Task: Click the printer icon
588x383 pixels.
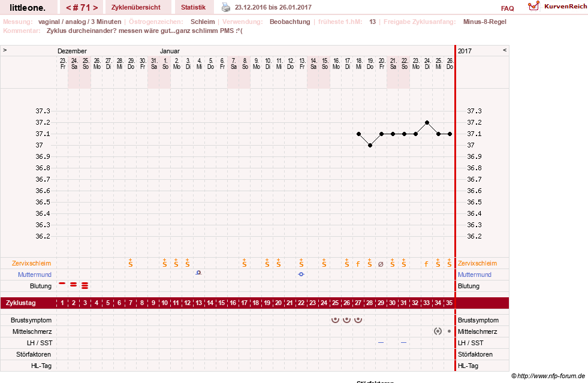Action: click(x=226, y=7)
